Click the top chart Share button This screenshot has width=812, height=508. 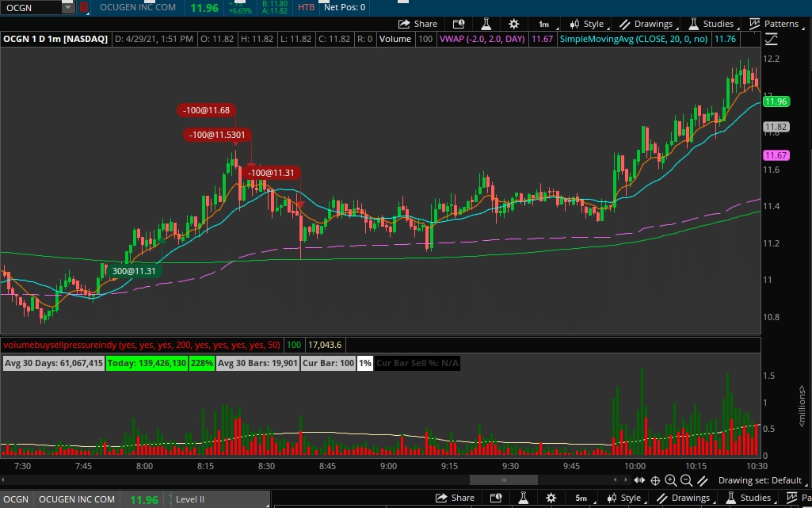click(417, 24)
